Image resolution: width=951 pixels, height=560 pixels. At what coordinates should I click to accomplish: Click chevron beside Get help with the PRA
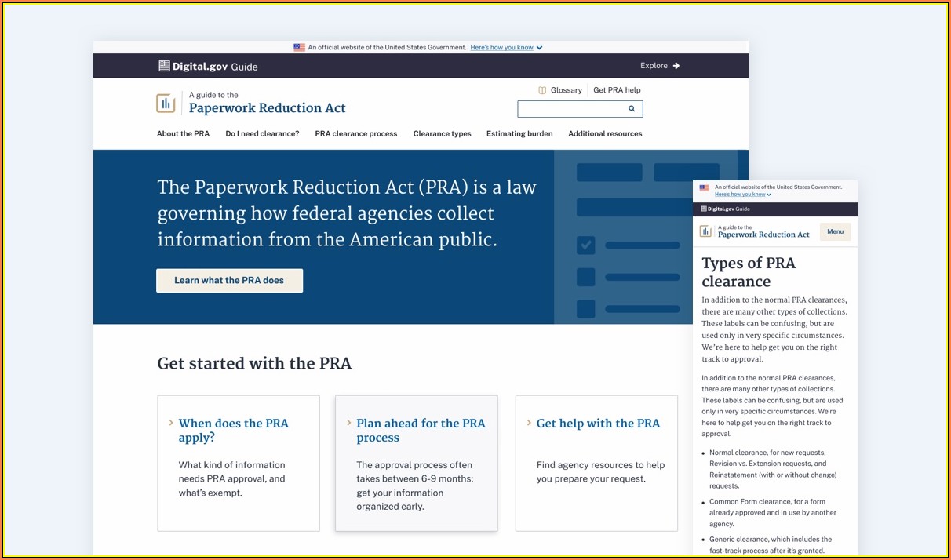(x=529, y=423)
